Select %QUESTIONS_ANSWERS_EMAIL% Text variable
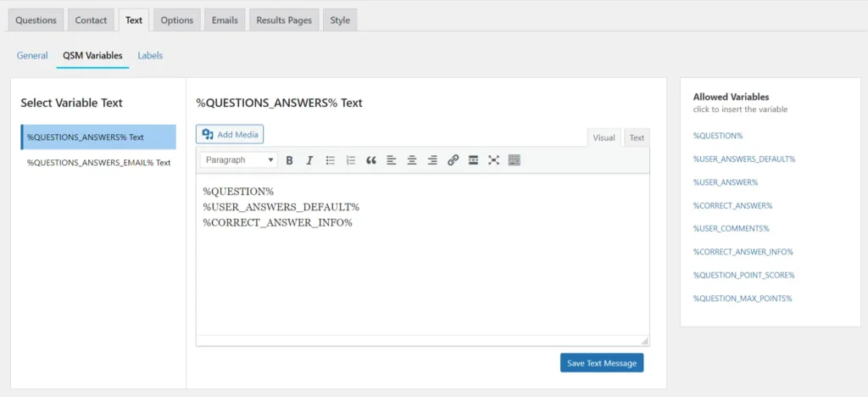This screenshot has width=868, height=397. 99,162
